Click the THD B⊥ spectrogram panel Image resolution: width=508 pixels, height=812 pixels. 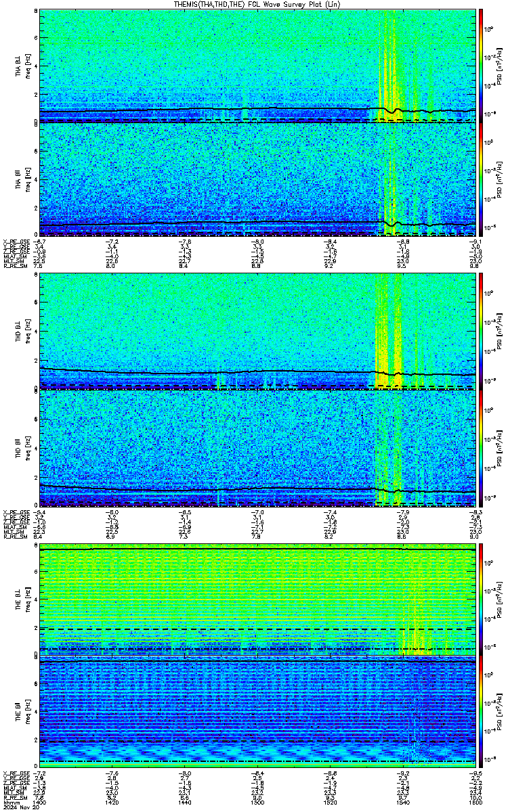(257, 332)
